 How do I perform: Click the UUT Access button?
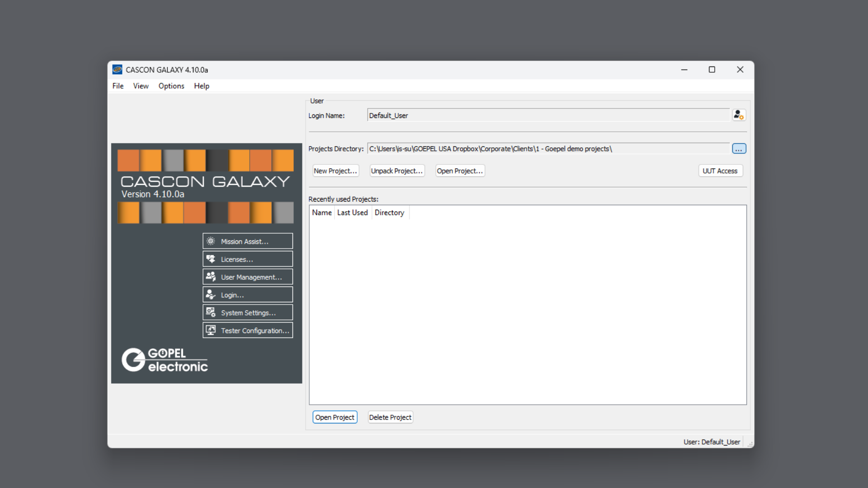720,171
